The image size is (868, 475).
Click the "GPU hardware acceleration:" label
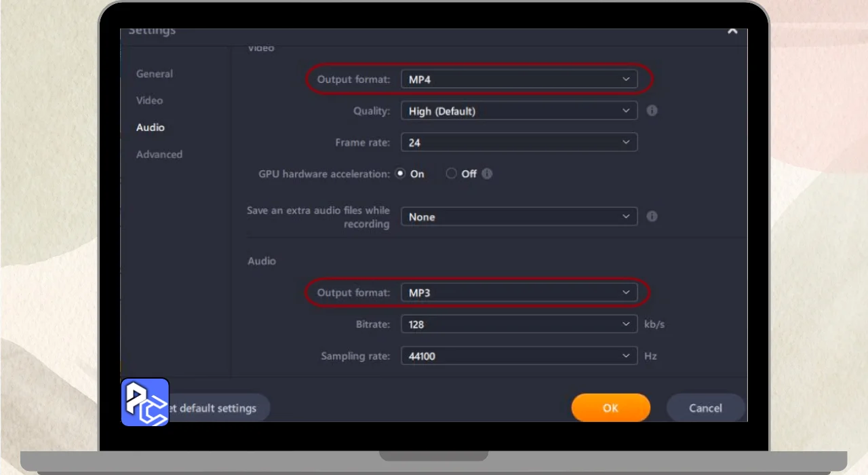tap(324, 174)
